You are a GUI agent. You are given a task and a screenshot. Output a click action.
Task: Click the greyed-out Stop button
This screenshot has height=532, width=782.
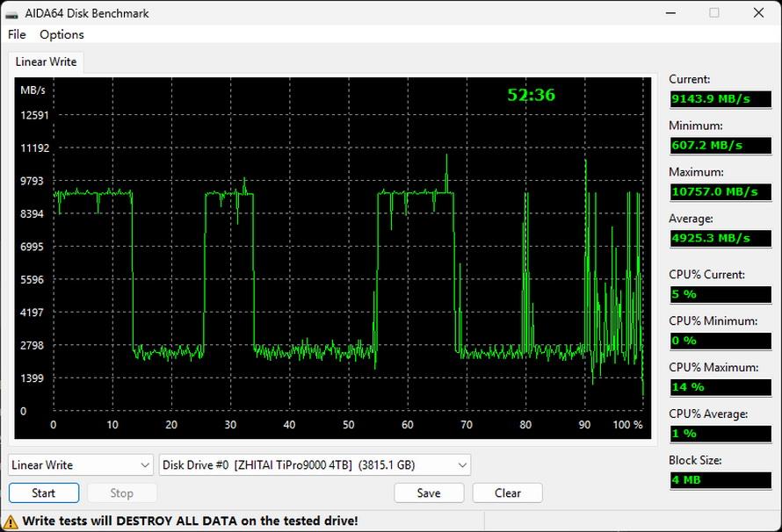(121, 493)
